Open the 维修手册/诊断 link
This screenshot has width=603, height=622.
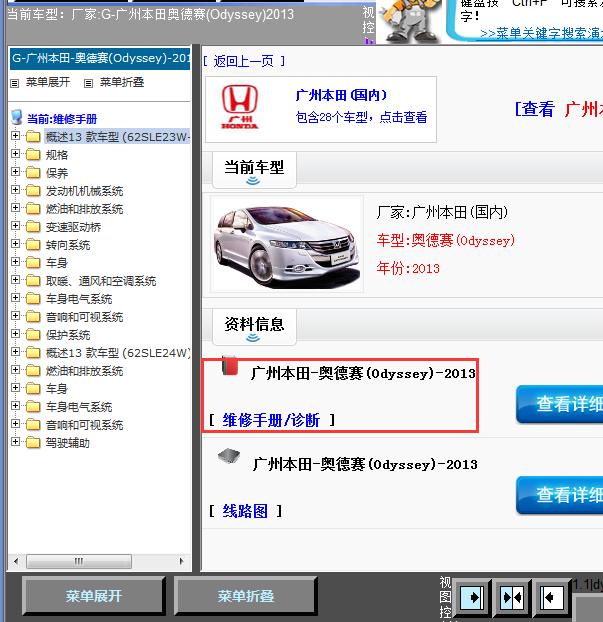tap(271, 420)
